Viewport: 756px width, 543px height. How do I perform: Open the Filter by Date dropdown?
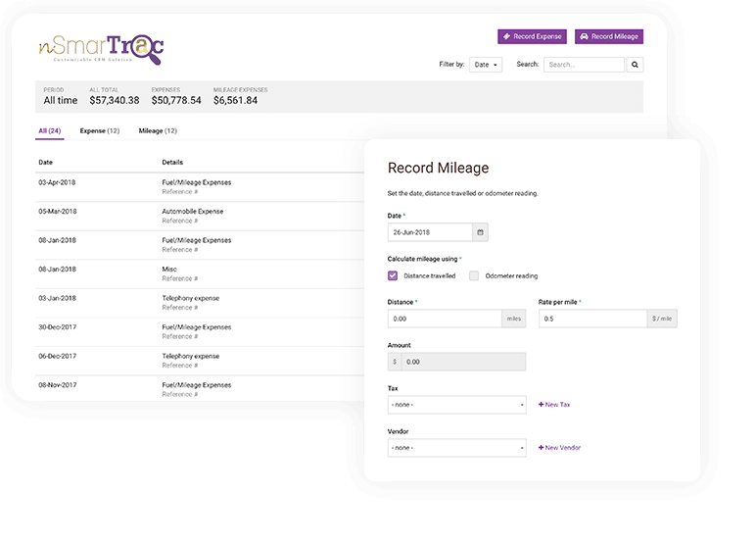coord(486,65)
